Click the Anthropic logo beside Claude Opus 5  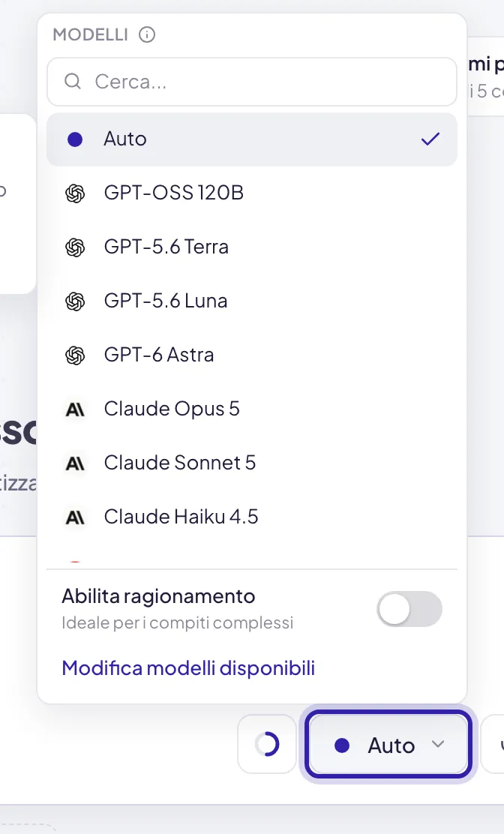tap(75, 409)
